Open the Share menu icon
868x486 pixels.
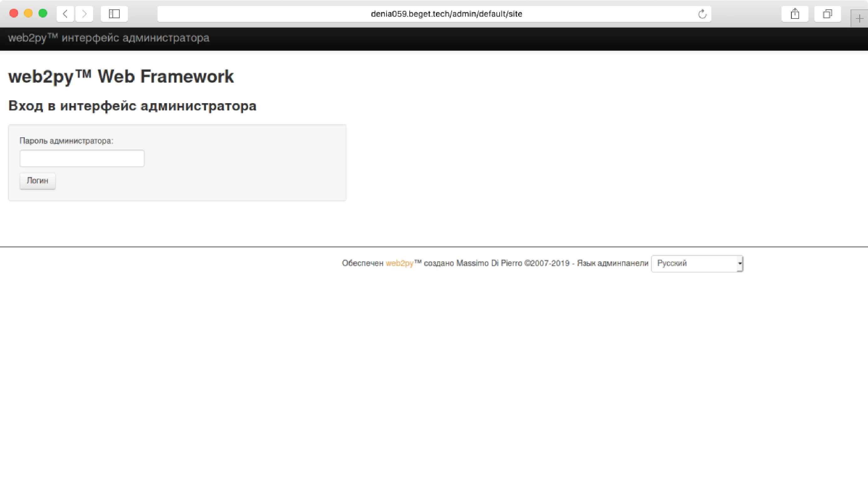[x=795, y=14]
